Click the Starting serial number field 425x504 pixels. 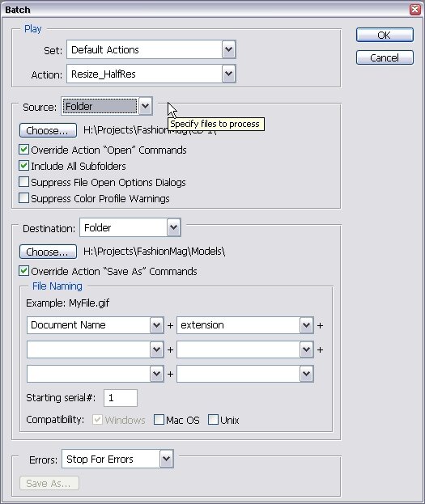point(121,398)
